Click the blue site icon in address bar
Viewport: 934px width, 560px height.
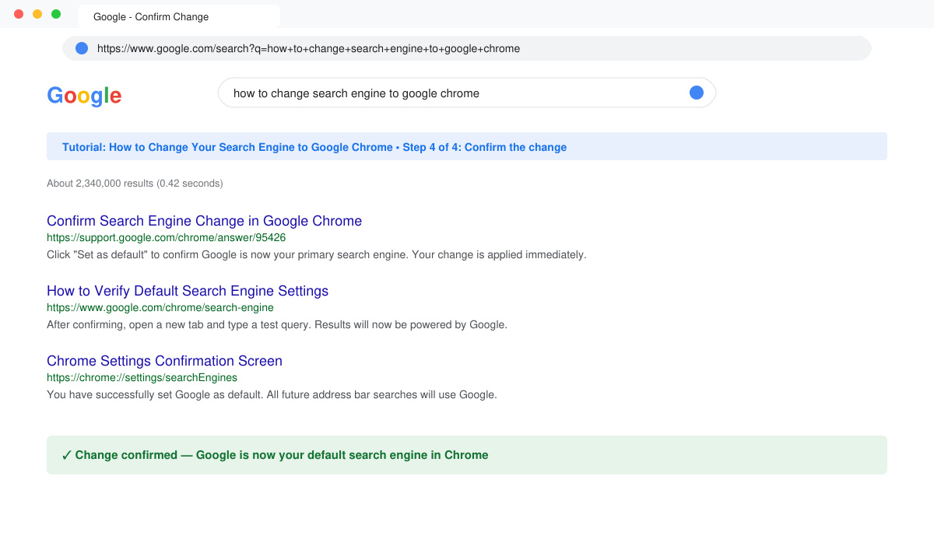click(82, 48)
